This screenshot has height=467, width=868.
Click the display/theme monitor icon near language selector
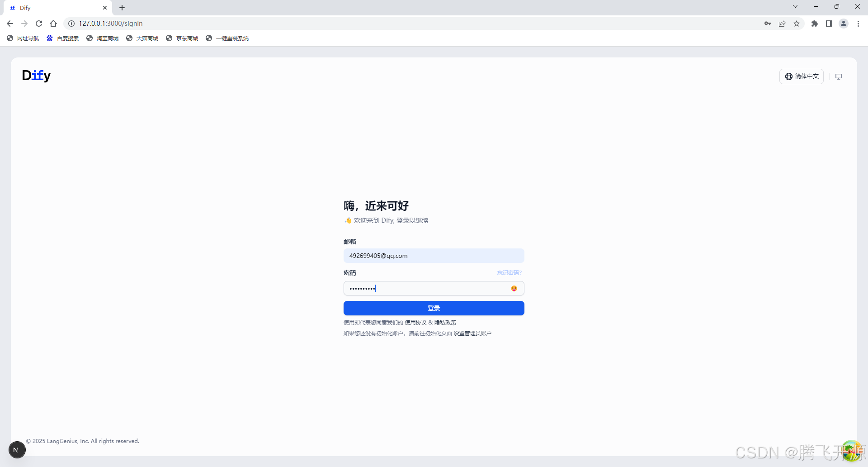click(x=839, y=76)
